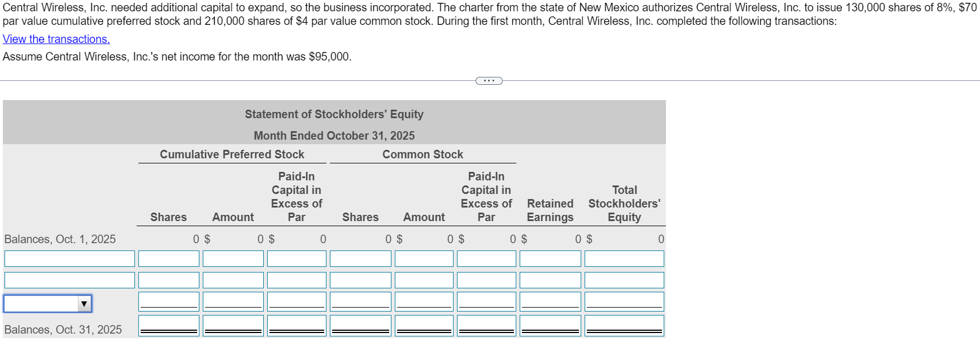Click third row Common Amount input
Viewport: 980px width, 350px height.
[x=424, y=302]
